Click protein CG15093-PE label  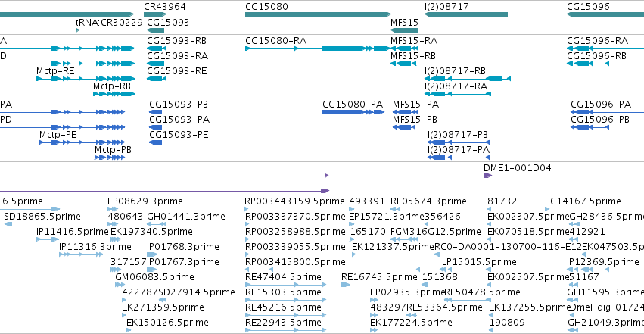click(179, 134)
